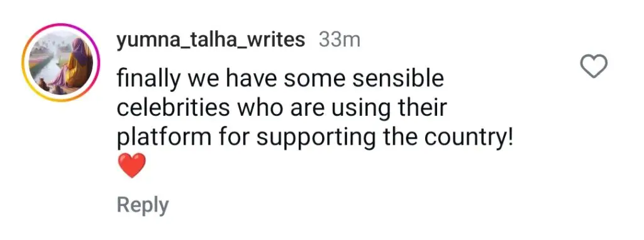Click the 33m timestamp
This screenshot has width=644, height=240.
(x=339, y=40)
